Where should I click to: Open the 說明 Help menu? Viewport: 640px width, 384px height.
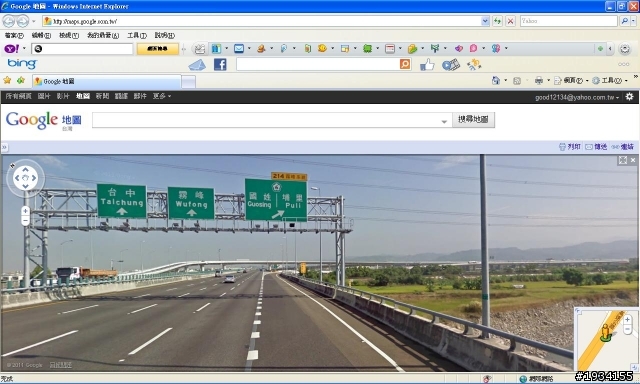pos(164,36)
